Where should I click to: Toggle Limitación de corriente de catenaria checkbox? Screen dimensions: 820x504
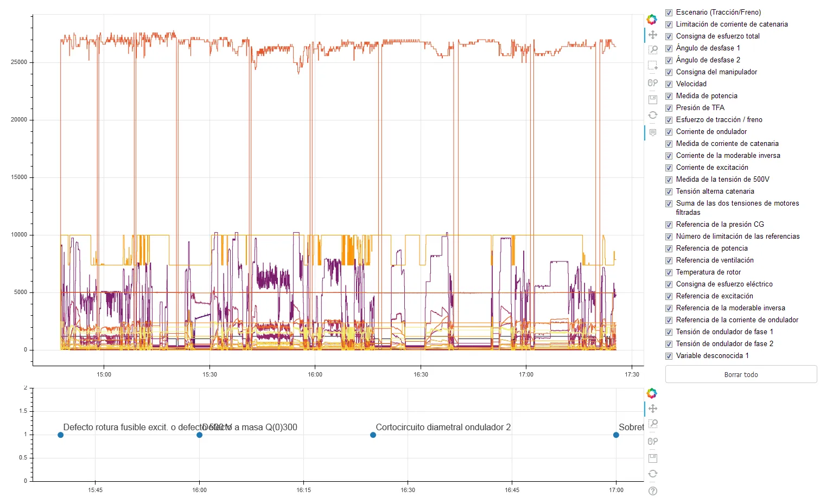click(669, 24)
